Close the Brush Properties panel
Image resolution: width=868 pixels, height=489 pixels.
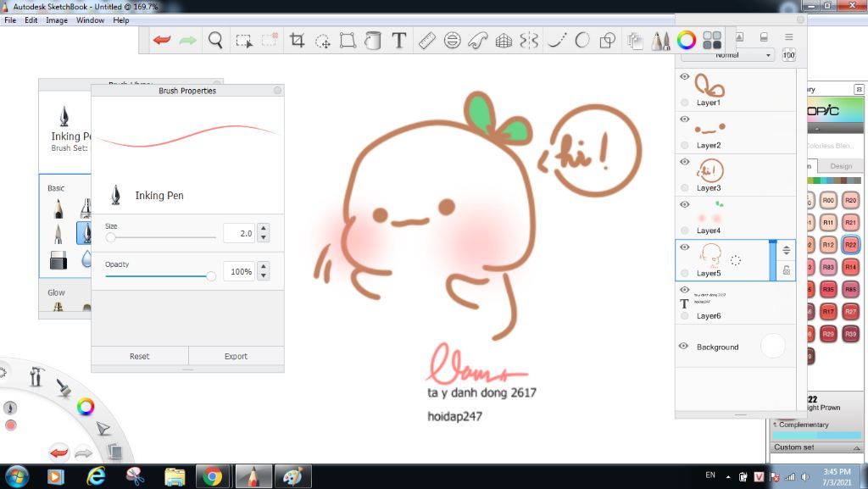(277, 90)
